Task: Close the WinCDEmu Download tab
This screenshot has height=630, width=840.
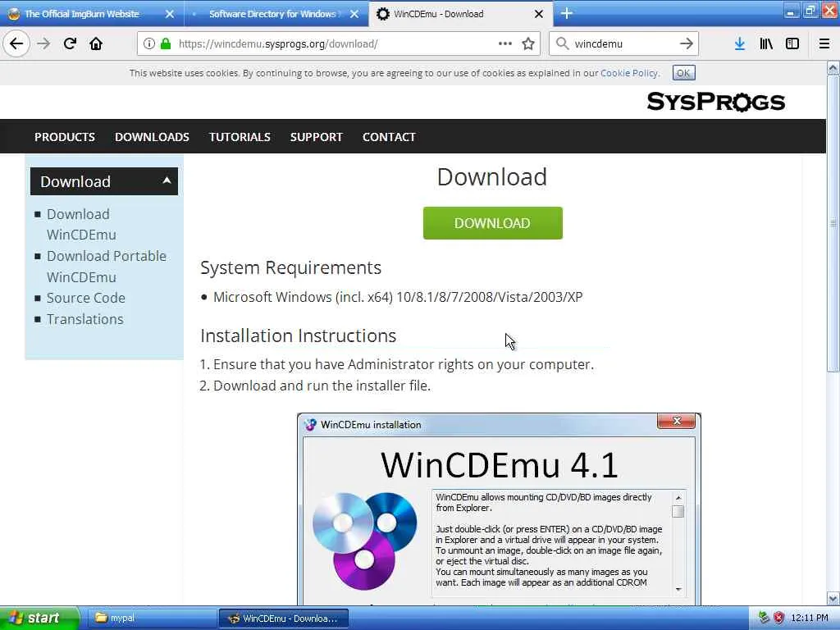Action: [539, 14]
